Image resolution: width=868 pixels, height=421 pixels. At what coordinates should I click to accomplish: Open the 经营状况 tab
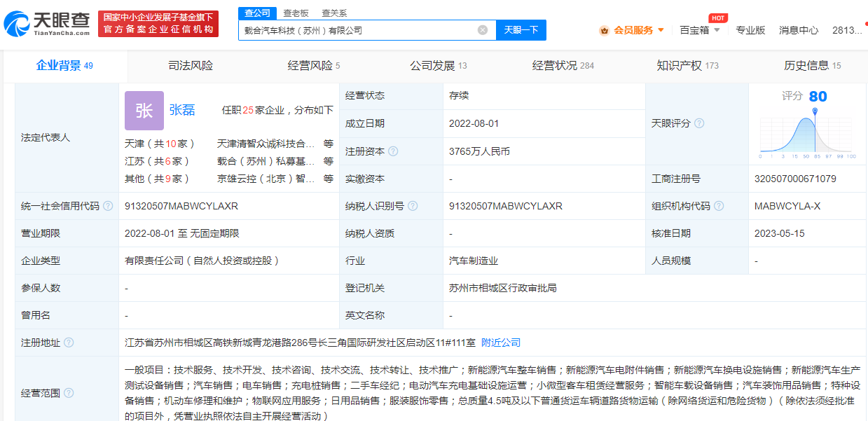[x=563, y=66]
